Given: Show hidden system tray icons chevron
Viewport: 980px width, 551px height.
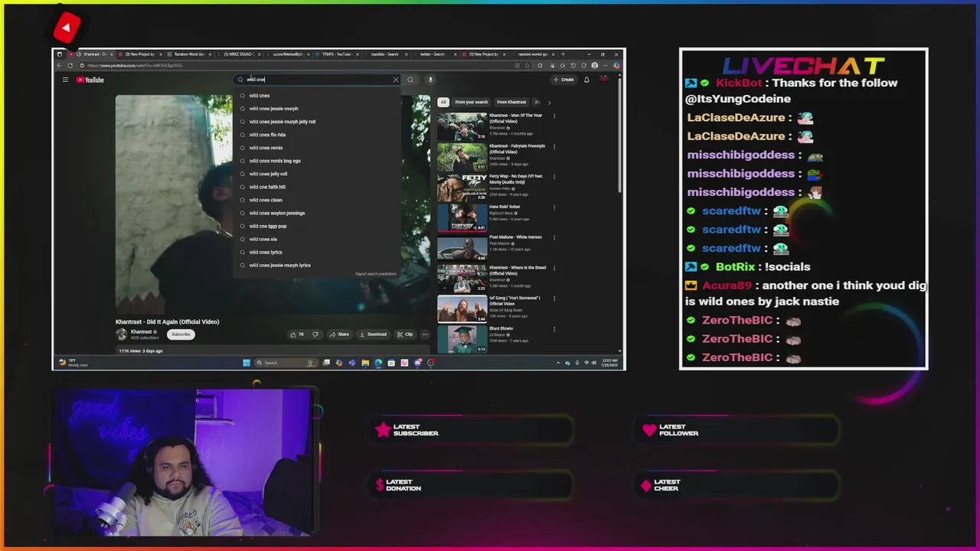Looking at the screenshot, I should 558,363.
